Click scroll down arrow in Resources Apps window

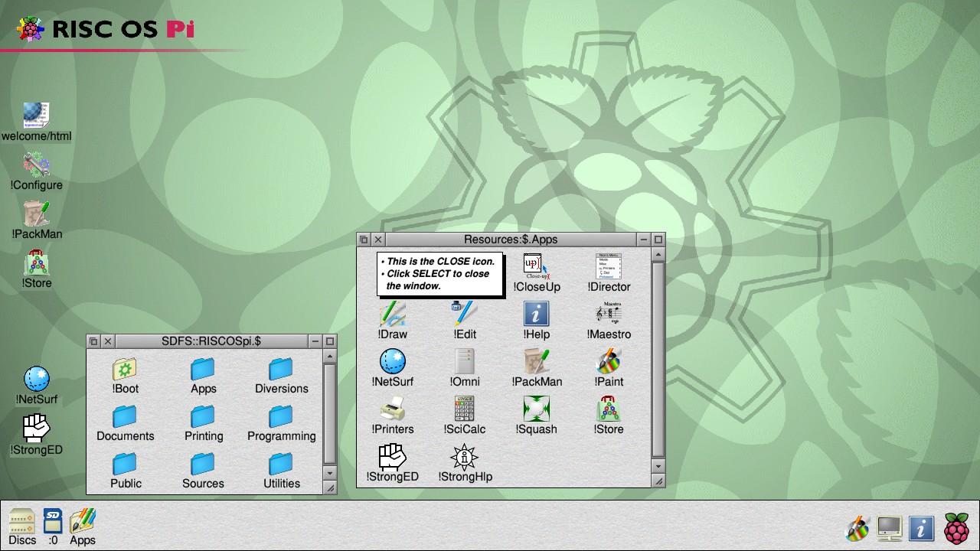658,466
